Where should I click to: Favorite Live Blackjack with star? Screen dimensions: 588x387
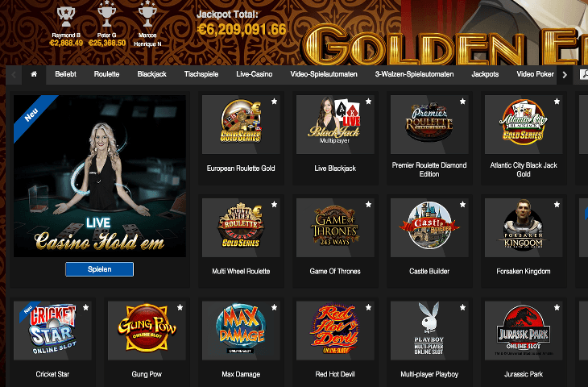tap(368, 102)
